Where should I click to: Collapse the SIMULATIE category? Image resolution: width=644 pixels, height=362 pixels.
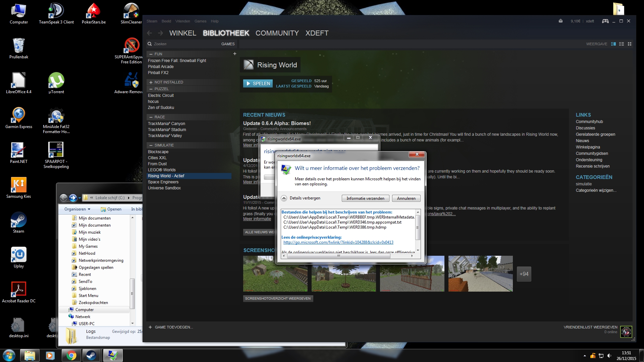[x=151, y=145]
